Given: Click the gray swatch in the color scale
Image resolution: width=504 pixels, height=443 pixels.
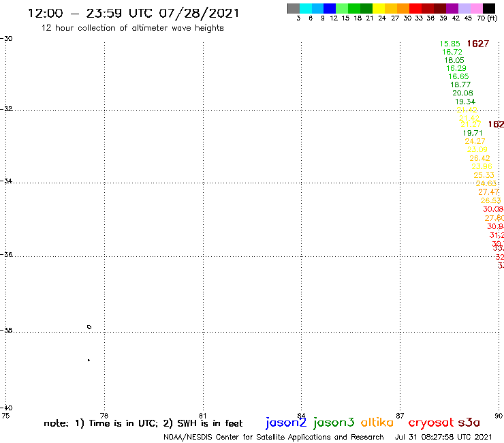Looking at the screenshot, I should click(x=294, y=8).
